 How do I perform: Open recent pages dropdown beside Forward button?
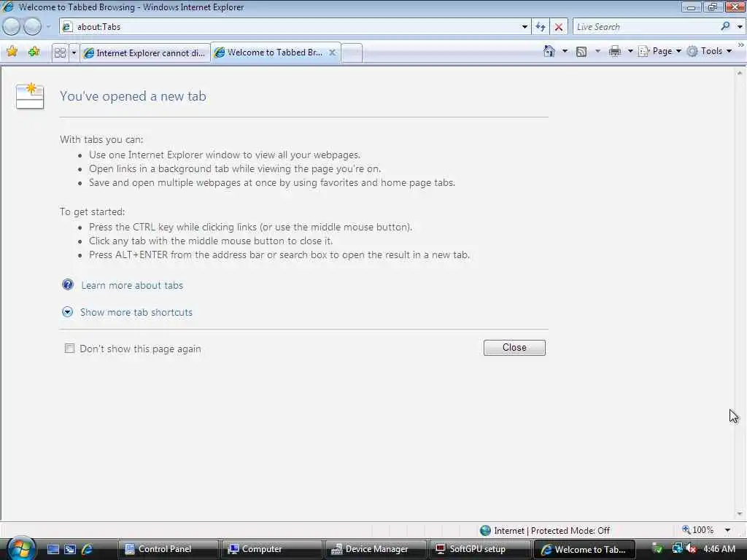48,27
